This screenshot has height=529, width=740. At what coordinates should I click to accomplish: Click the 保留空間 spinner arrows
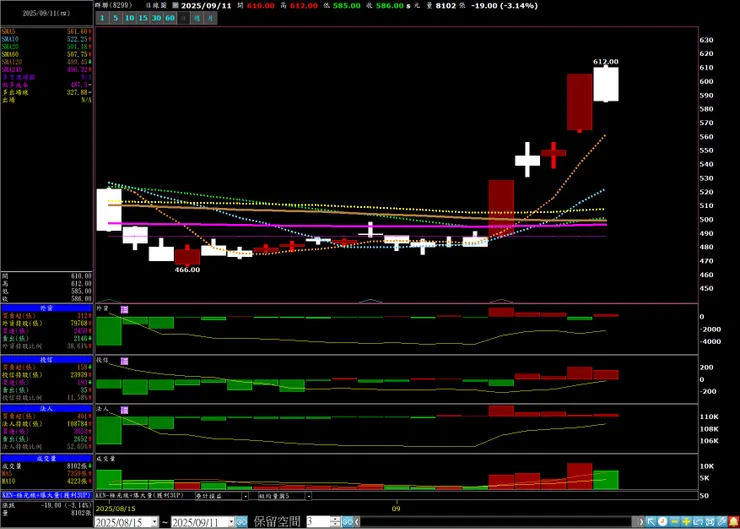click(335, 522)
